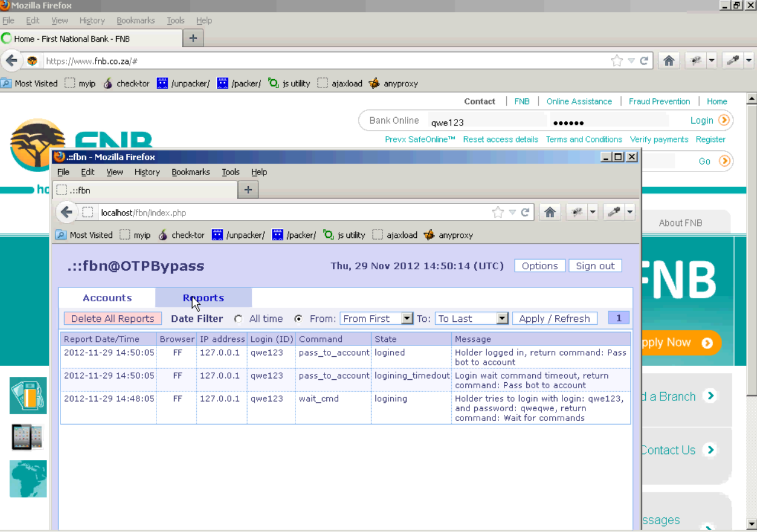Viewport: 757px width, 532px height.
Task: Open To Last dropdown
Action: (x=472, y=319)
